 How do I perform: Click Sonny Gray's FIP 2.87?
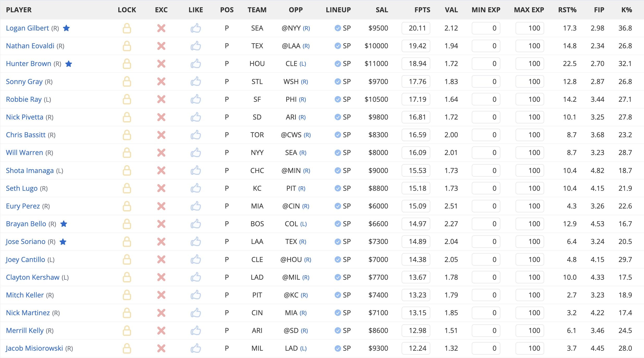597,82
